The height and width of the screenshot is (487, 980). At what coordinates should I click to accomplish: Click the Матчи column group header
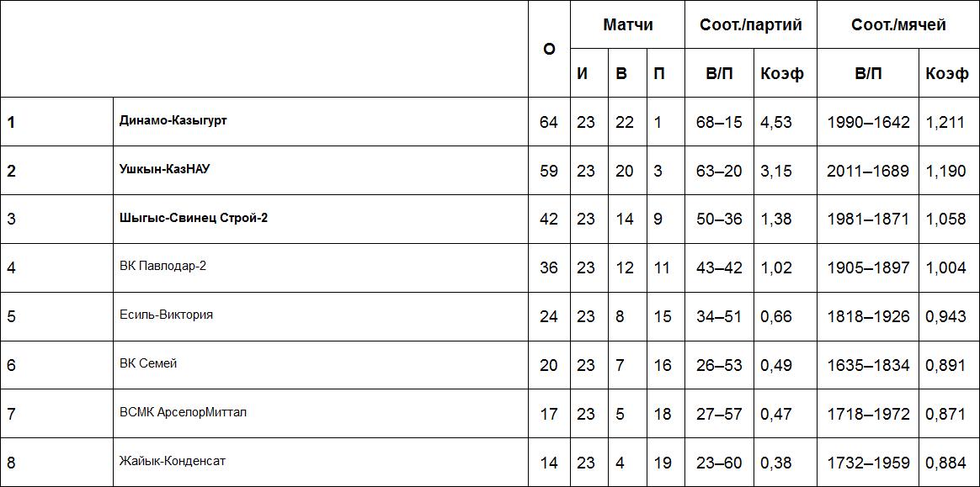627,25
